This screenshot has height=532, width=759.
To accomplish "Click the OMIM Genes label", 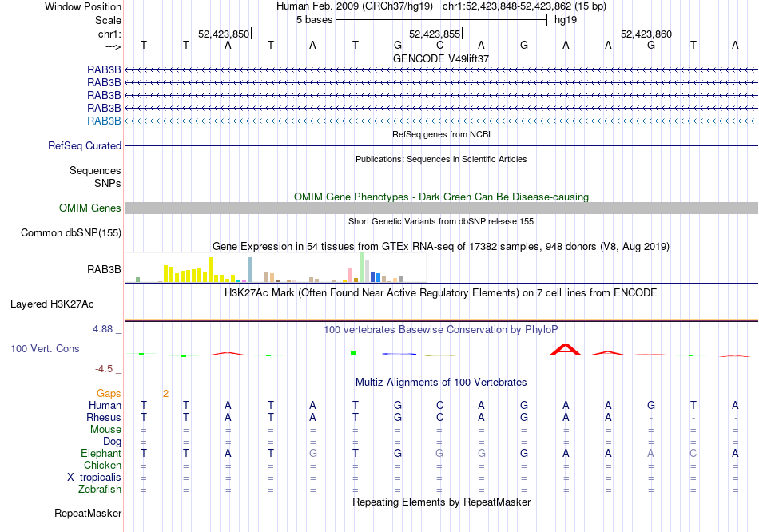I will point(90,208).
